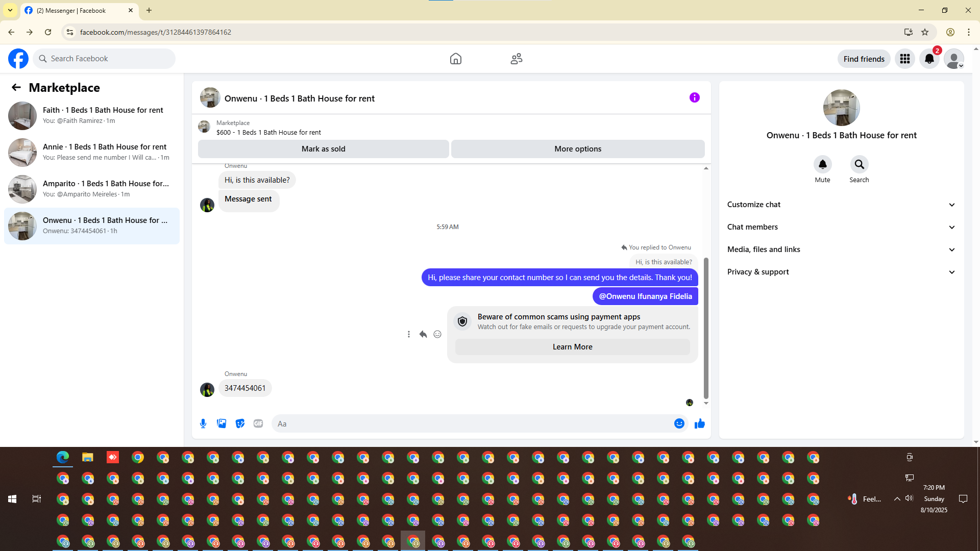Screen dimensions: 980x551
Task: Open the Facebook apps menu grid
Action: tap(904, 59)
